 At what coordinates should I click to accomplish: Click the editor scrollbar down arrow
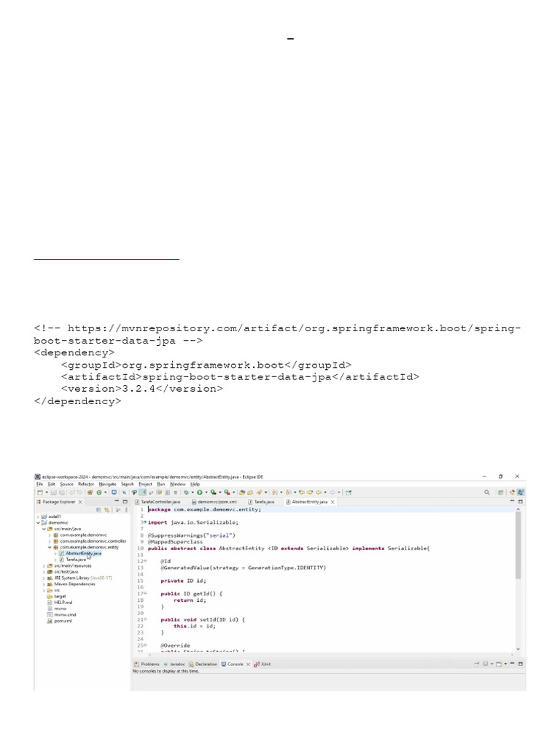pyautogui.click(x=518, y=649)
